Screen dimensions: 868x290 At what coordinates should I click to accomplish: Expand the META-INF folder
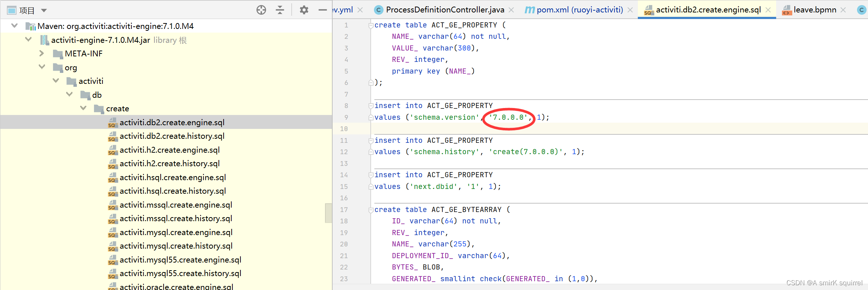42,53
